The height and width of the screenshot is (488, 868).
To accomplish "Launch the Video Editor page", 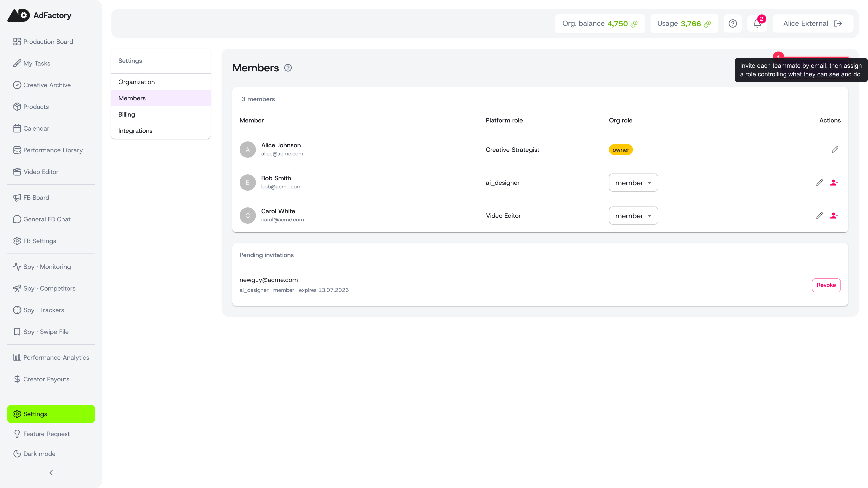I will tap(51, 172).
